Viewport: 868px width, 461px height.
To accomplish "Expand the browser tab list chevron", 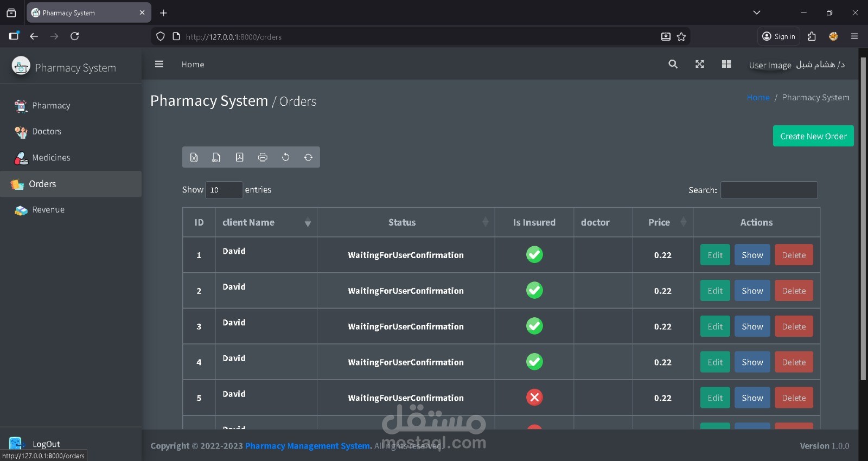I will (x=757, y=12).
